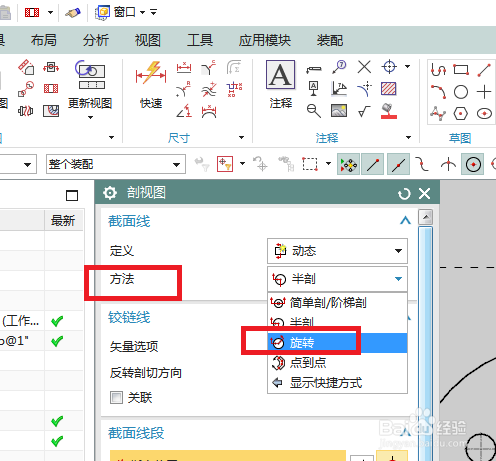The image size is (496, 461).
Task: Toggle the Control Point snap icon
Action: tap(423, 164)
